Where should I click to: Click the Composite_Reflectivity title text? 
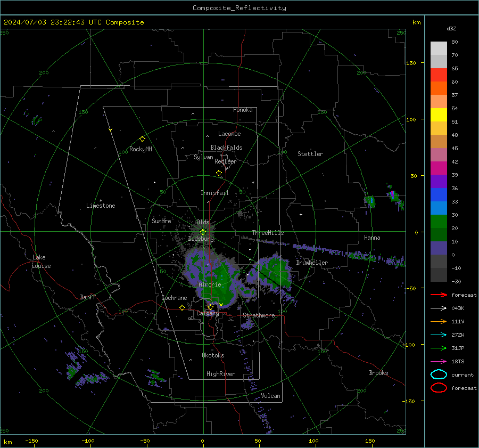pyautogui.click(x=239, y=8)
